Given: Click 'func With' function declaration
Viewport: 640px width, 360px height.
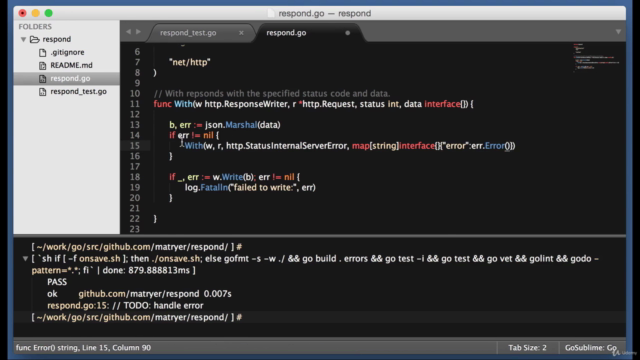Looking at the screenshot, I should [173, 104].
